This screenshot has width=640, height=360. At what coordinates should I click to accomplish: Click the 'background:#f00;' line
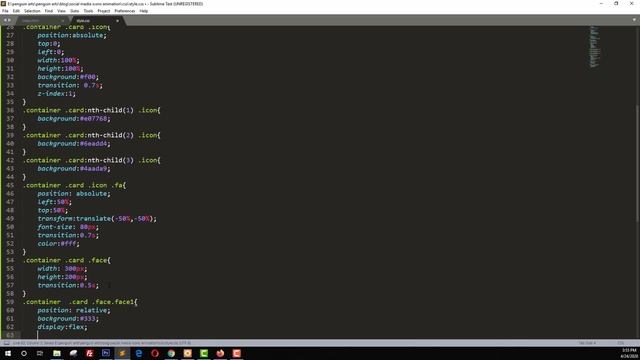coord(68,77)
